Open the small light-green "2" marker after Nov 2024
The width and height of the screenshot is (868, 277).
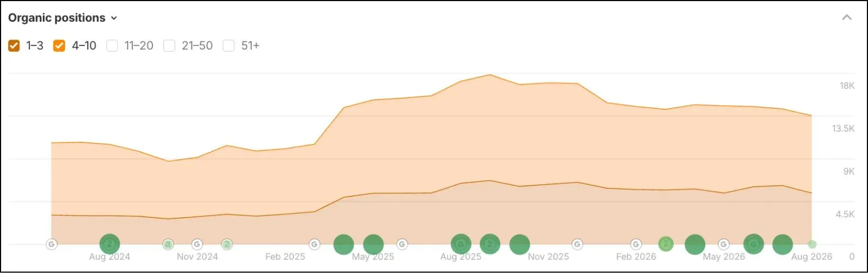coord(227,244)
